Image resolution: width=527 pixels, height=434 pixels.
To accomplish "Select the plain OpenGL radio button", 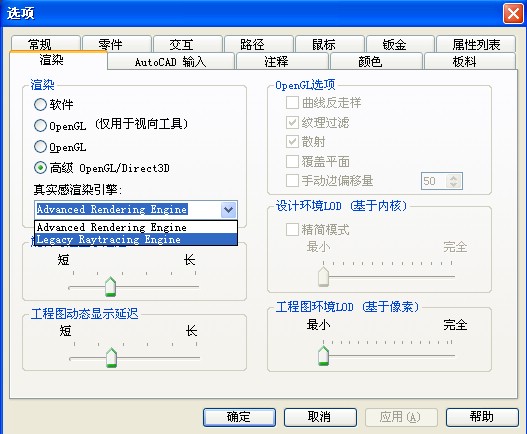I will (x=40, y=147).
